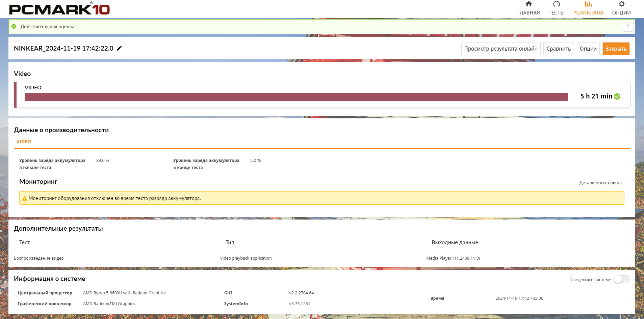Screen dimensions: 644x319
Task: Click the Воспроизведение видео test row
Action: point(39,258)
